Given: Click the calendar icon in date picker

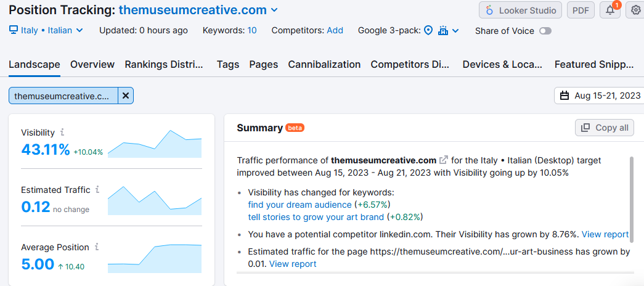Looking at the screenshot, I should [x=565, y=96].
